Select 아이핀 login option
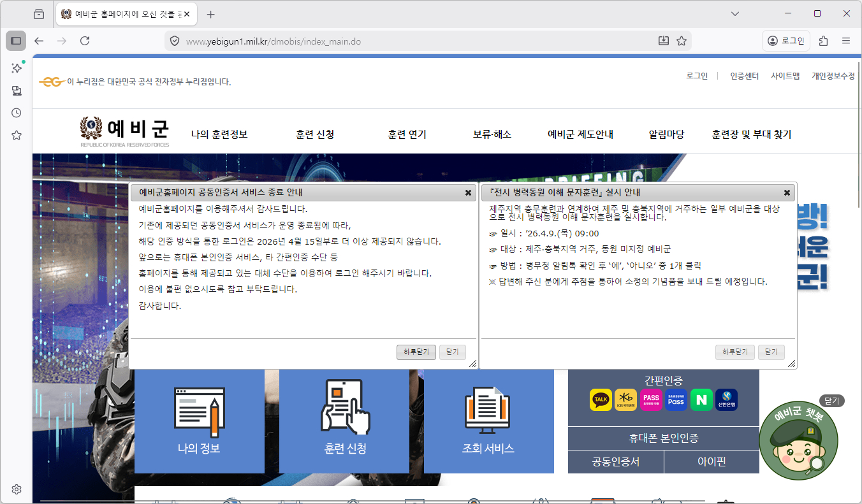The height and width of the screenshot is (504, 862). coord(712,462)
